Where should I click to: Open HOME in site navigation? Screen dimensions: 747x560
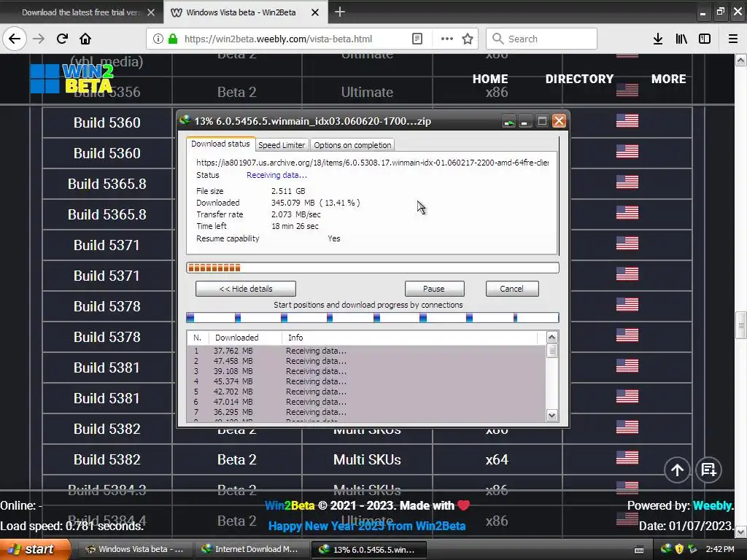490,79
